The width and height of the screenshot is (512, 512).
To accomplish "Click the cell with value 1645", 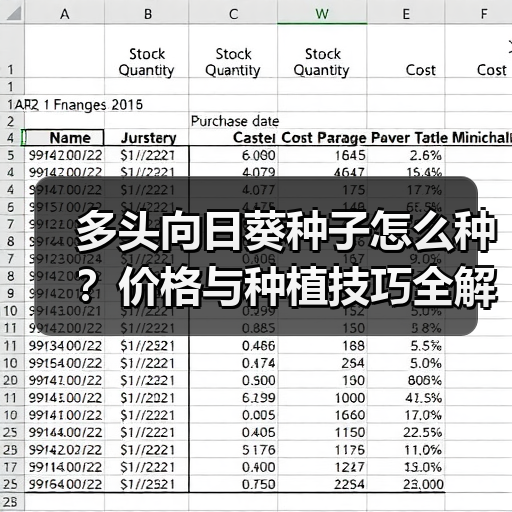I will coord(322,155).
